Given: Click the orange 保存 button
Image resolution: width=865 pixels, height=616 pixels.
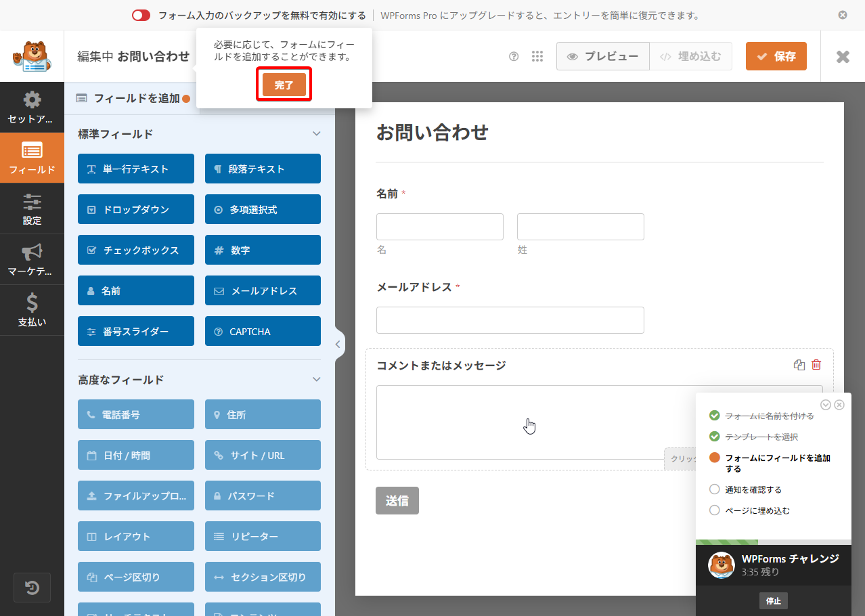Looking at the screenshot, I should [x=776, y=56].
